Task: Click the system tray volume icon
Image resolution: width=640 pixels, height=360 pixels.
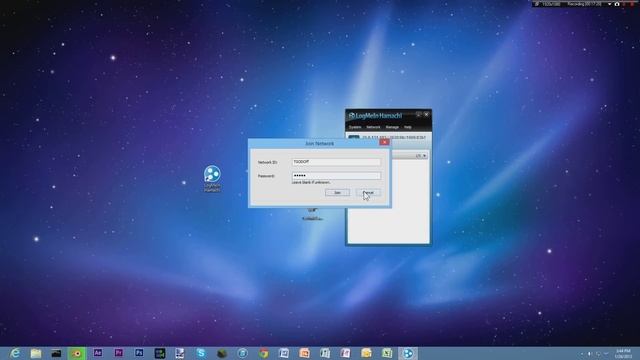Action: 589,354
